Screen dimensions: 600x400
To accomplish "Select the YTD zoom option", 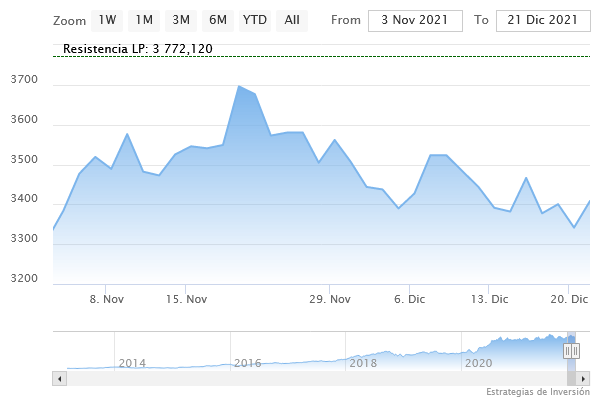I will (255, 20).
